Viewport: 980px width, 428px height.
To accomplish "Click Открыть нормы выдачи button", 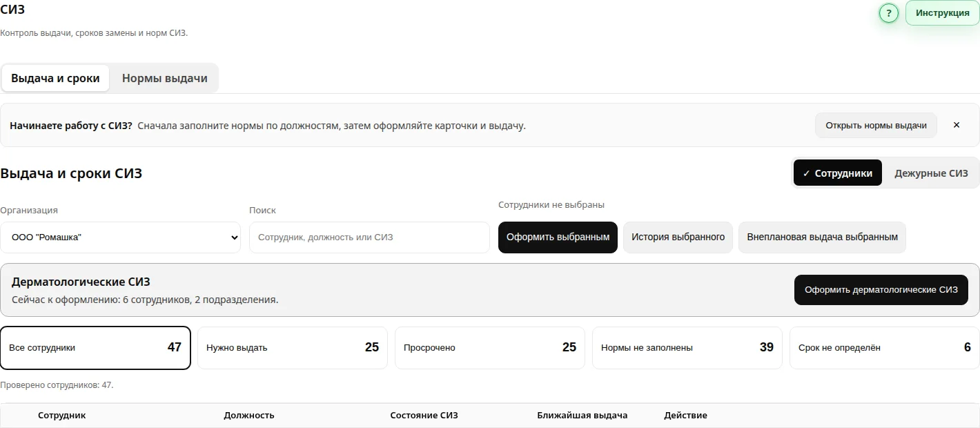I will [876, 126].
